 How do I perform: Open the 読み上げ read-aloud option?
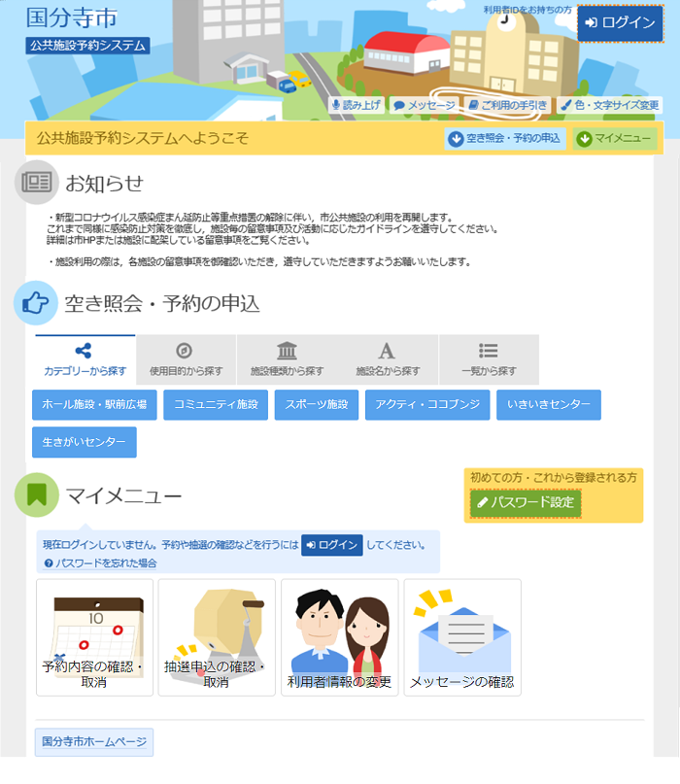point(357,105)
